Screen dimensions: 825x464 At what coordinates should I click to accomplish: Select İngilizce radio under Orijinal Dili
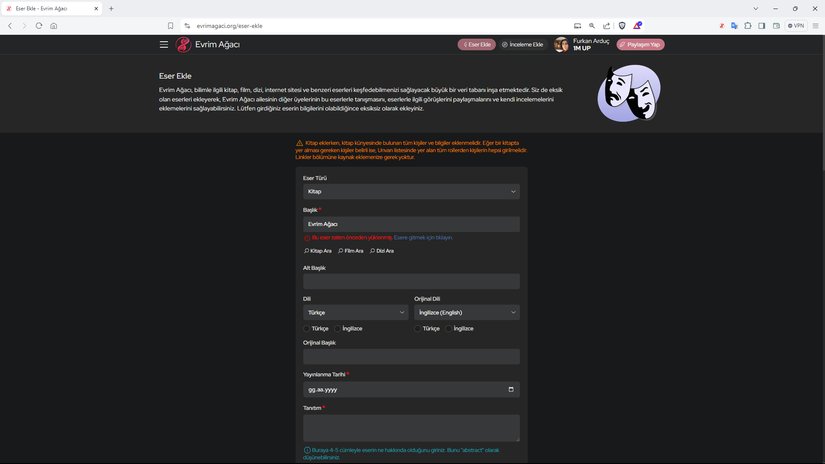pos(449,328)
